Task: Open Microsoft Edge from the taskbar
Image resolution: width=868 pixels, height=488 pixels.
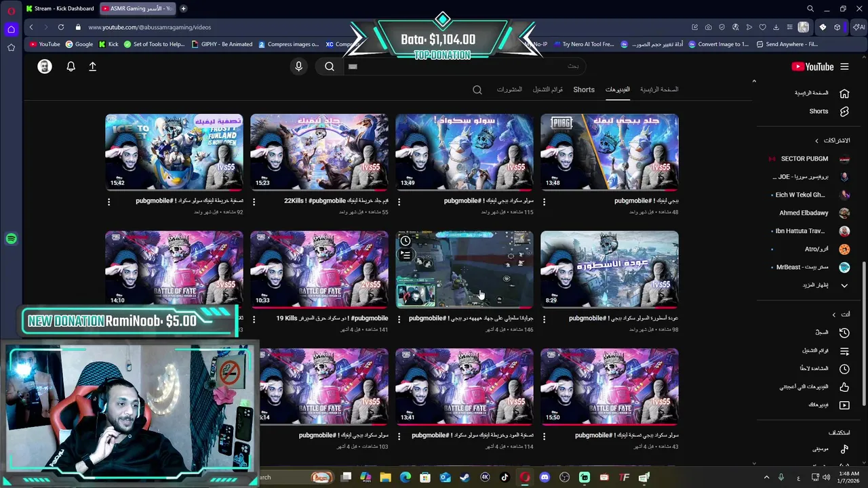Action: pyautogui.click(x=405, y=477)
